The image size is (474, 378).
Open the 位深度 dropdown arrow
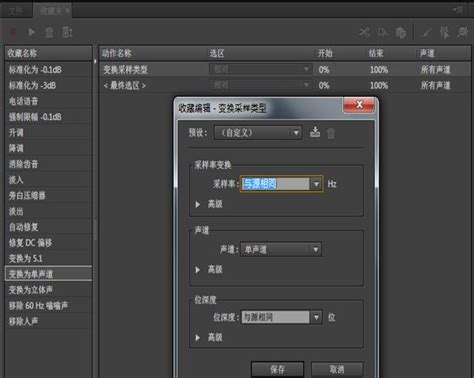(316, 317)
